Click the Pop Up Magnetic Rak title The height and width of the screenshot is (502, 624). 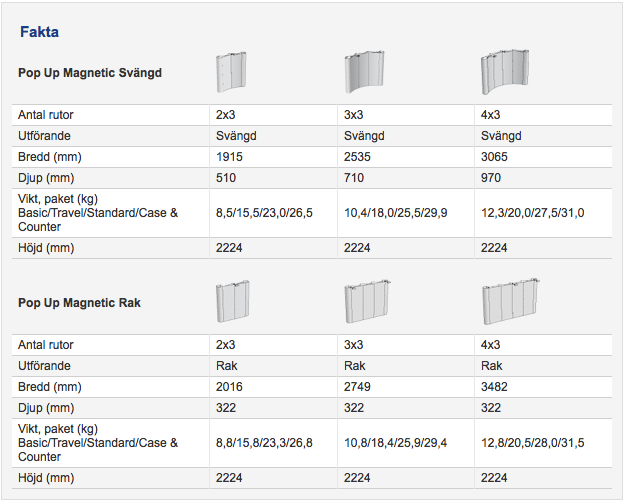79,303
